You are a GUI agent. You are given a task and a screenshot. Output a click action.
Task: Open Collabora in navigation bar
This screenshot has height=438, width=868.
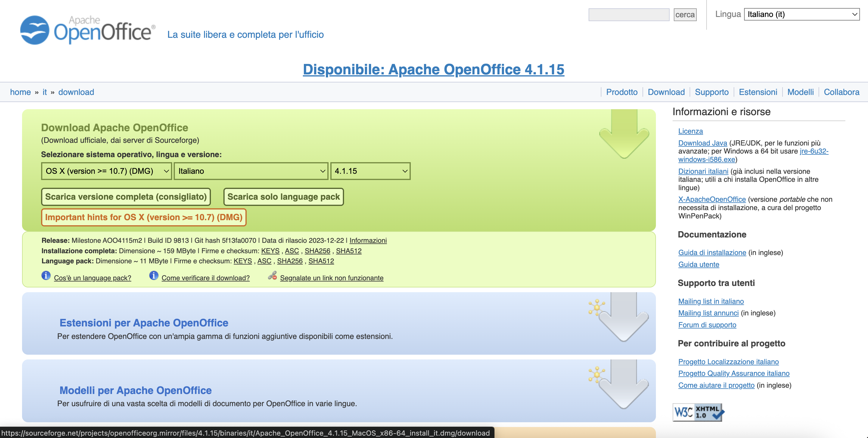coord(841,92)
